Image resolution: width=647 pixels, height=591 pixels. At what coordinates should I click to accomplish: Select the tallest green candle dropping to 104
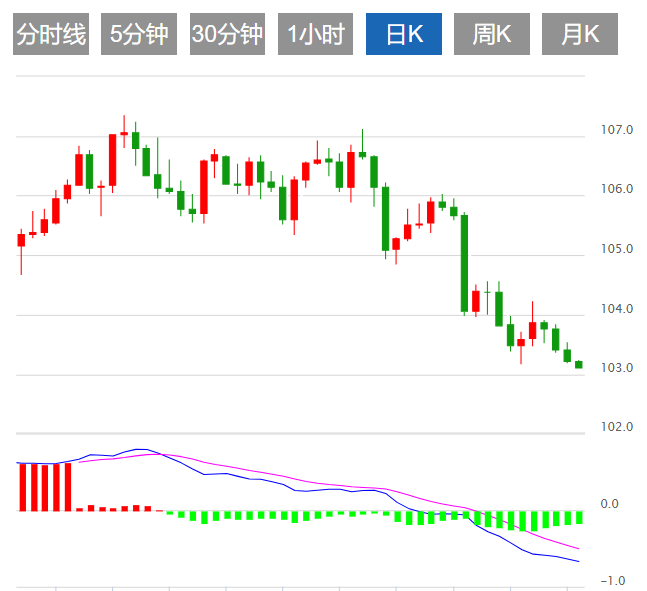[464, 262]
